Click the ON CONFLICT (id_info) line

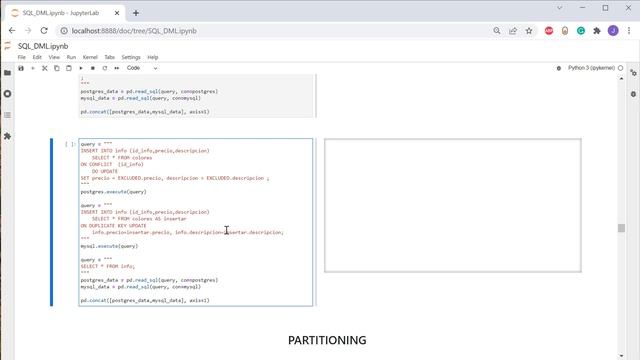pyautogui.click(x=112, y=164)
